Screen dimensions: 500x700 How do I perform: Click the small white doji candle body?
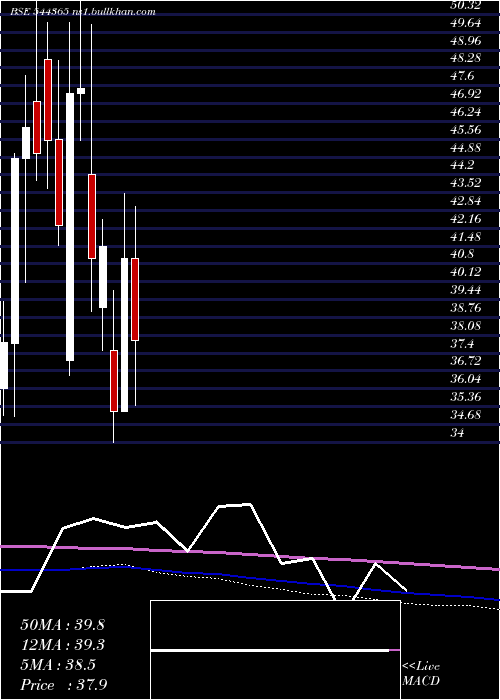(x=81, y=91)
